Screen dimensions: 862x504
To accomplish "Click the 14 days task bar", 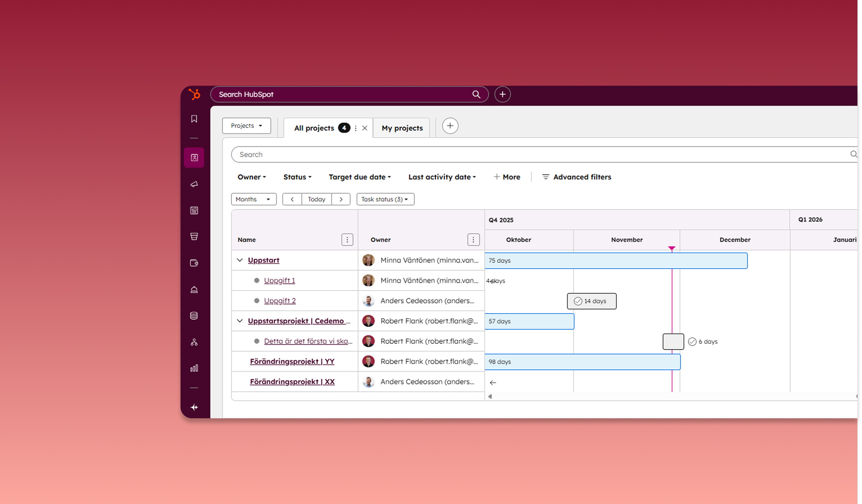I will [x=592, y=301].
